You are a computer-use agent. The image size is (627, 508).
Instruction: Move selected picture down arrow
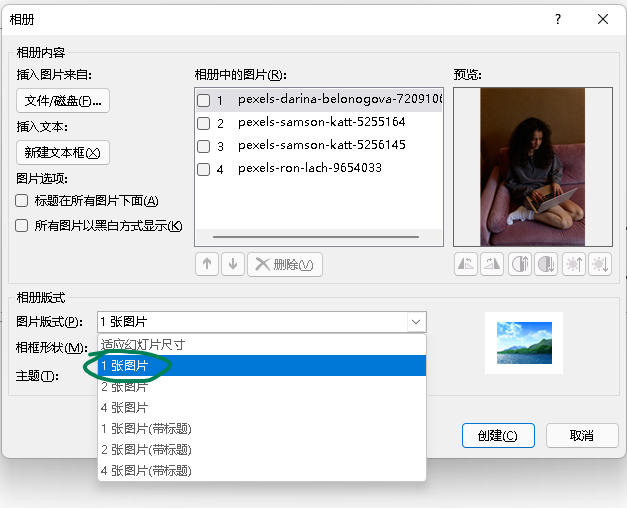pos(233,264)
